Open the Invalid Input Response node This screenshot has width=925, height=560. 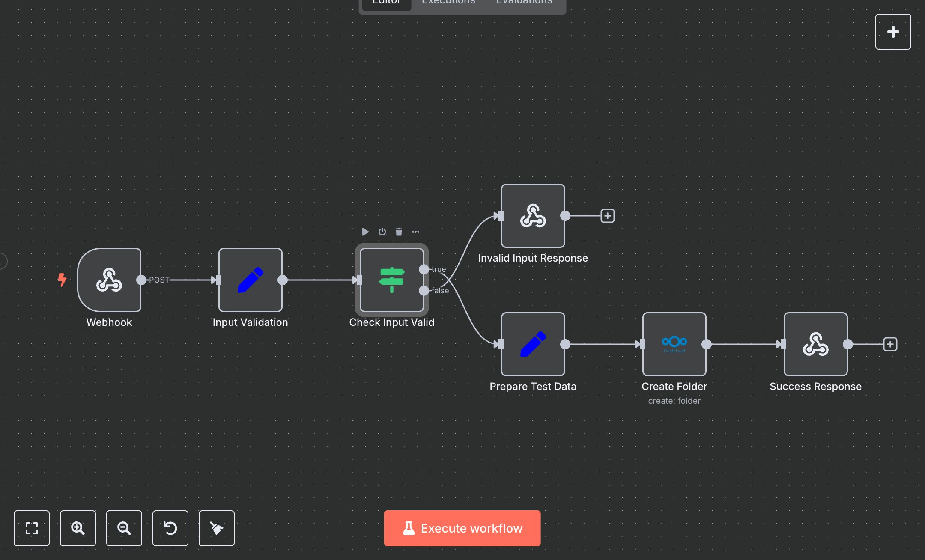(533, 216)
